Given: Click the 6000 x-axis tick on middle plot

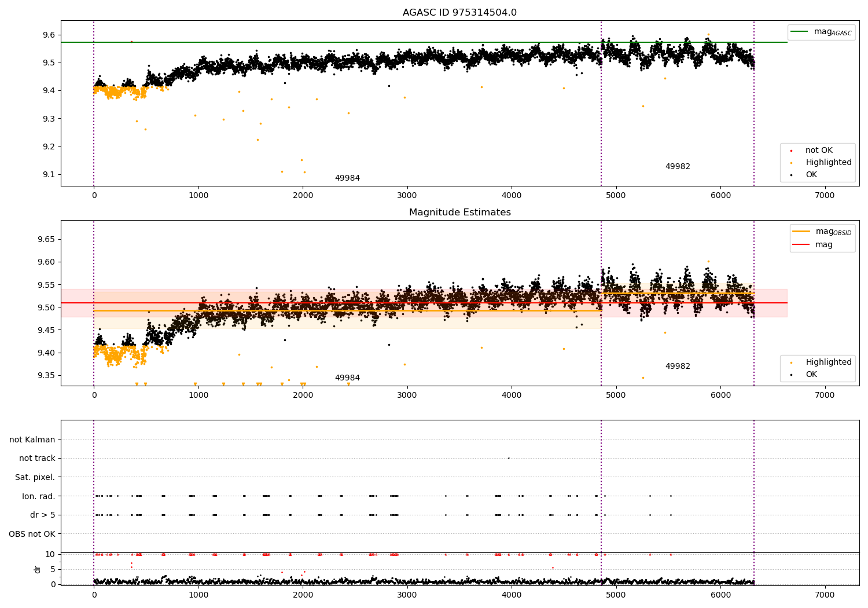Looking at the screenshot, I should point(720,395).
